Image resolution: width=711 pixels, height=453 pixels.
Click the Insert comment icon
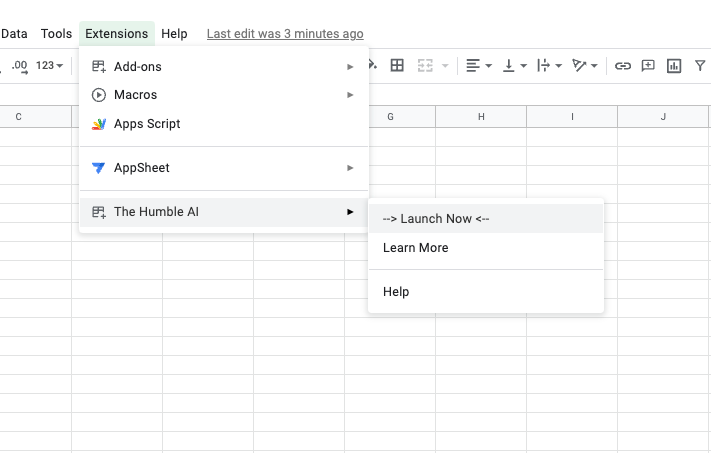(648, 66)
